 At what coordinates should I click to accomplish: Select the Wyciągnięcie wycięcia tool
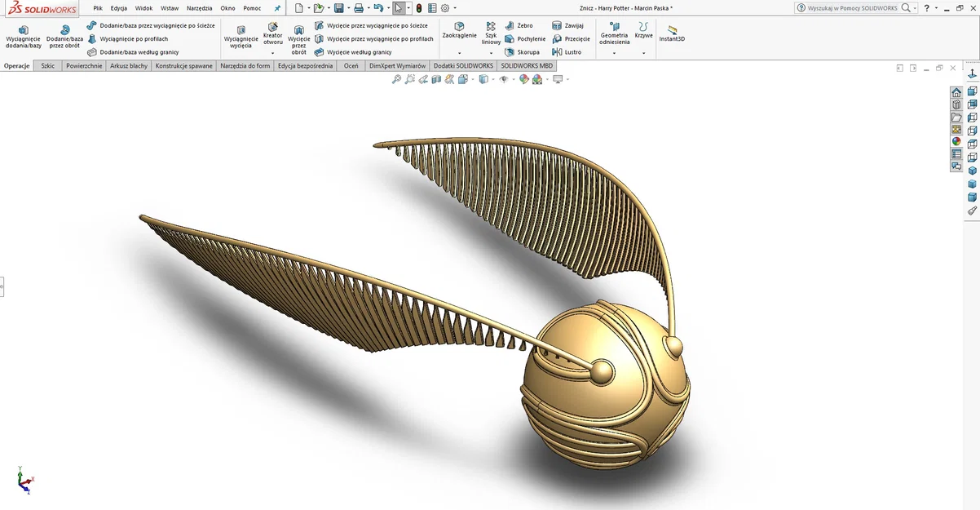(241, 34)
